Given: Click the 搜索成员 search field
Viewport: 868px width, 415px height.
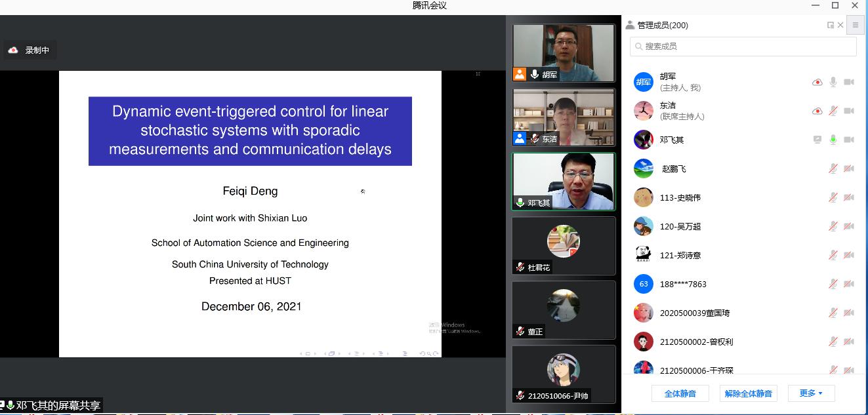Looking at the screenshot, I should (x=743, y=47).
